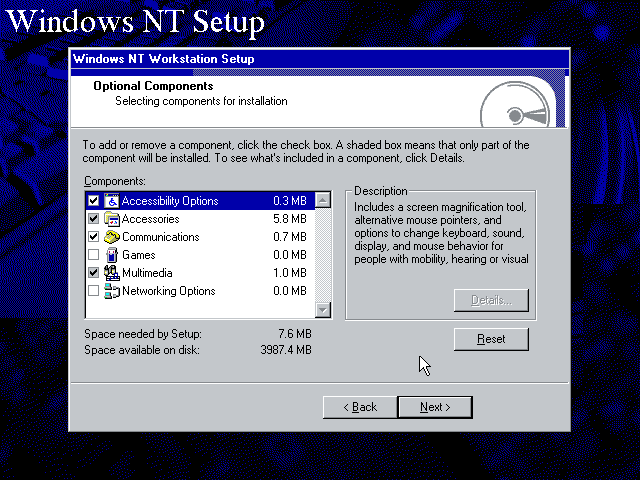This screenshot has width=640, height=480.
Task: Uncheck the Accessibility Options checkbox
Action: [x=93, y=201]
